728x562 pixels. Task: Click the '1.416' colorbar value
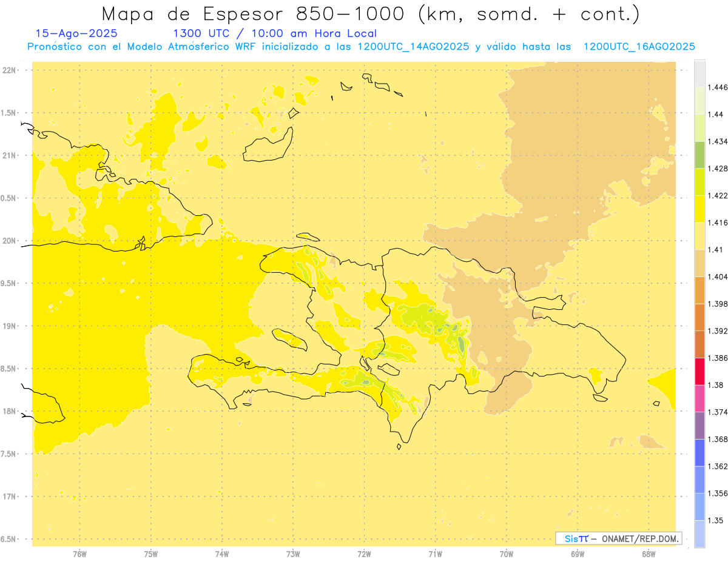[x=718, y=222]
